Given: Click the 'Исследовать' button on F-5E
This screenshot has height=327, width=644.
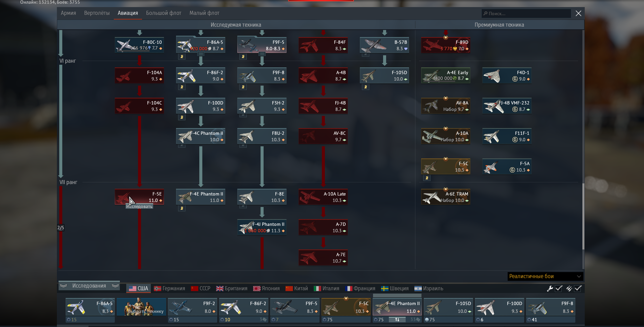Looking at the screenshot, I should coord(139,207).
